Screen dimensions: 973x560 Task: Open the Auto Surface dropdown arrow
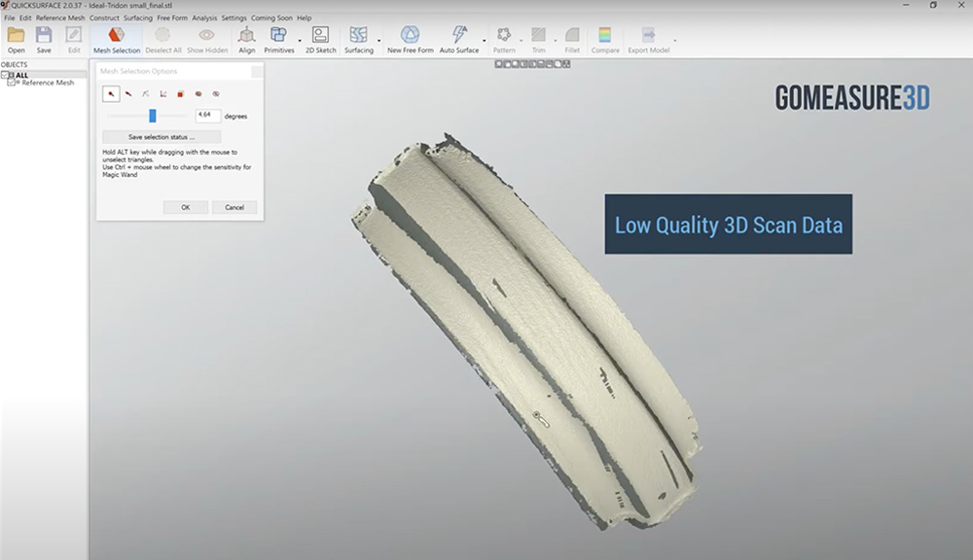(485, 41)
